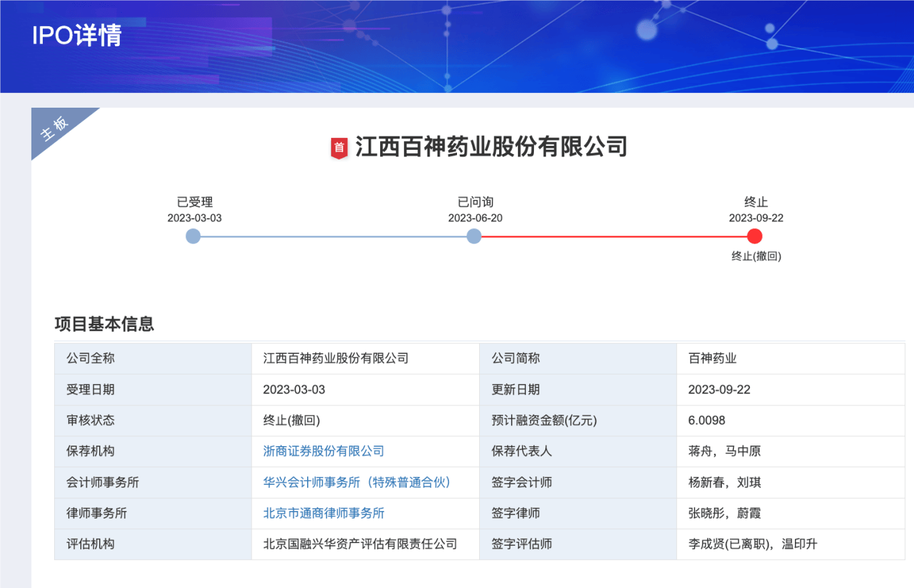914x588 pixels.
Task: Click the red 终止 timeline dot
Action: point(755,236)
